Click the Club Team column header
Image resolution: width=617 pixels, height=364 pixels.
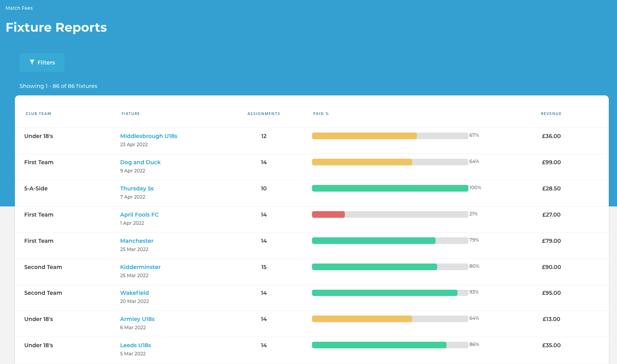click(x=38, y=114)
